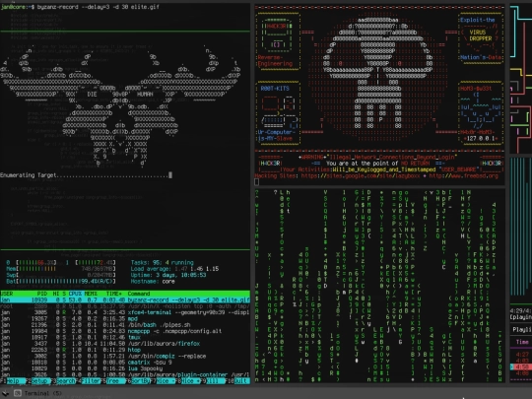Select the xfce4-terminal process row
The height and width of the screenshot is (399, 532).
(125, 312)
